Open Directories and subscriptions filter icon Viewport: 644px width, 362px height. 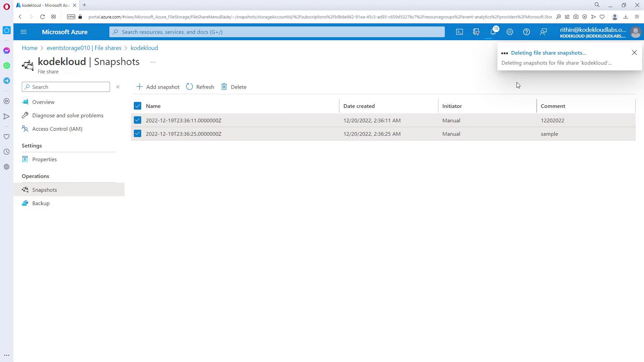(476, 32)
